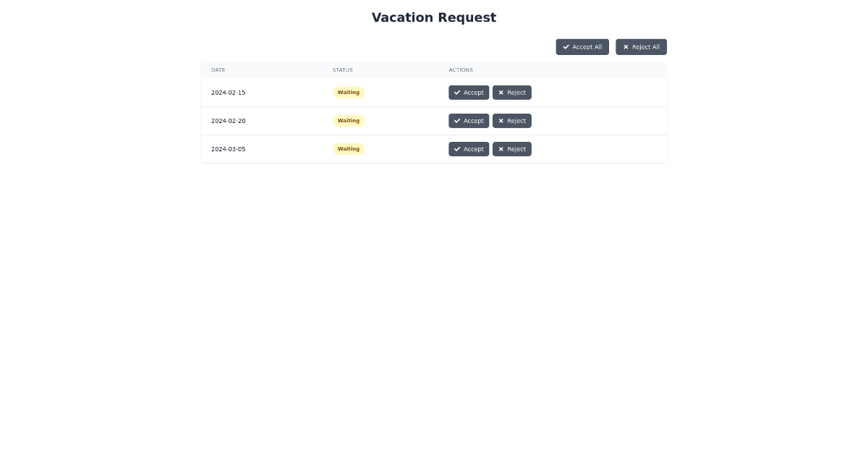Click the X icon in Reject for 2024-02-20
Screen dimensions: 868x456
[x=501, y=121]
